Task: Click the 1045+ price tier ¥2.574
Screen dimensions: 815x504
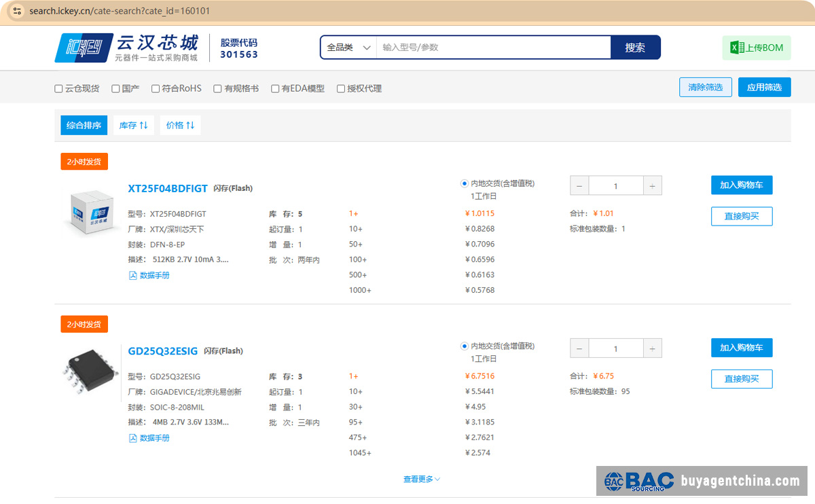Action: (x=477, y=453)
